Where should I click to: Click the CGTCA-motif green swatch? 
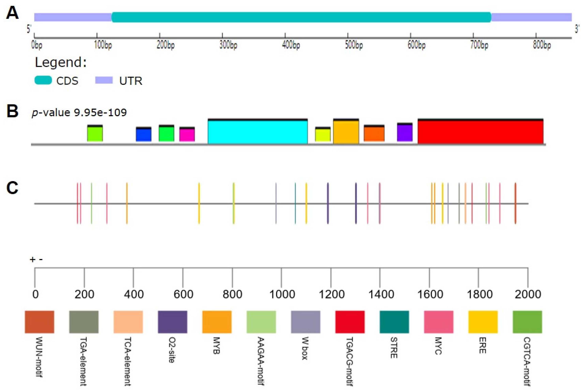point(527,322)
